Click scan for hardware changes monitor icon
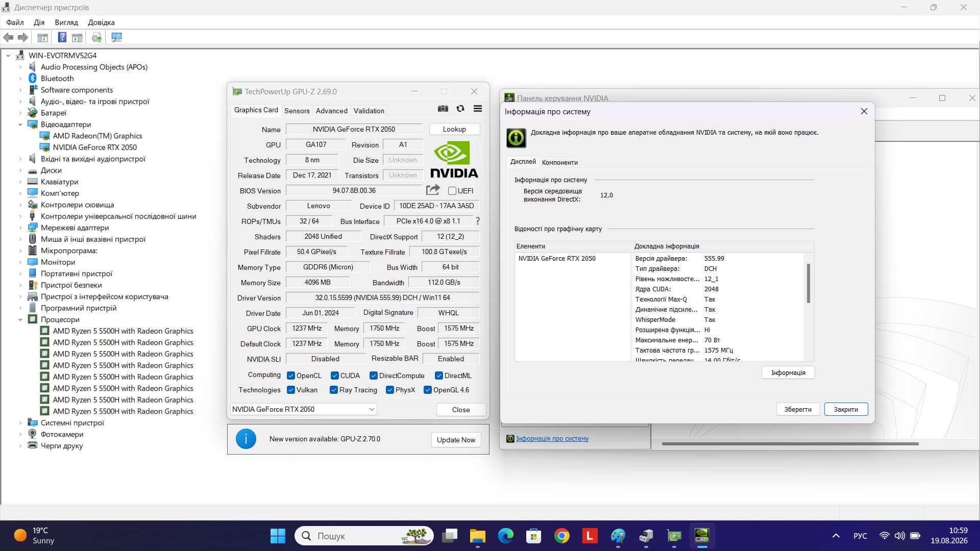Screen dimensions: 980x551 tap(117, 37)
